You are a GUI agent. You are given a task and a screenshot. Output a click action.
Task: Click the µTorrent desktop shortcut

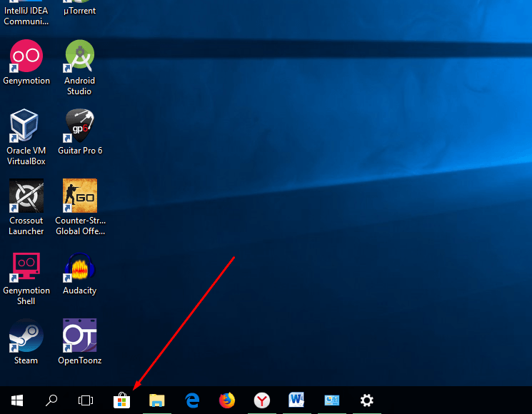point(80,8)
